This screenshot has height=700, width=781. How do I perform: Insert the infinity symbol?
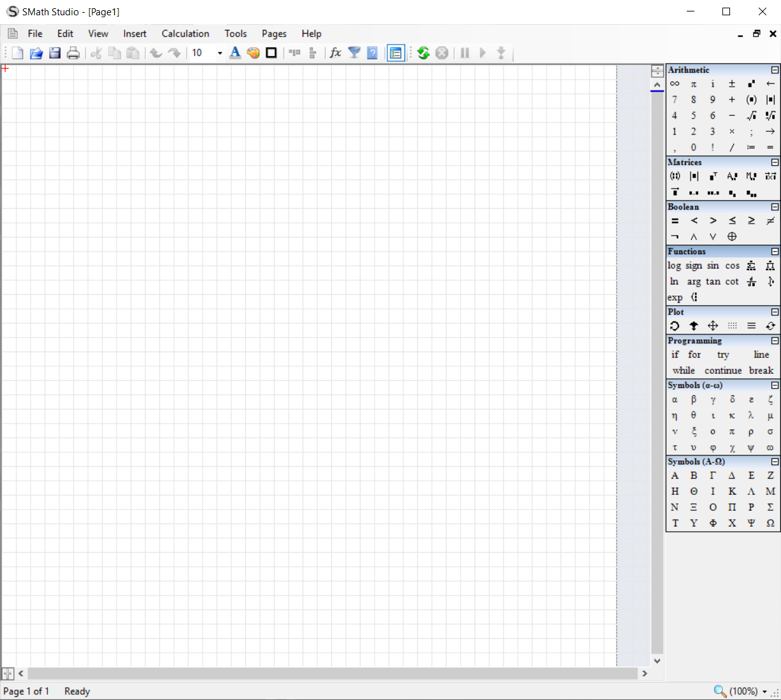pyautogui.click(x=675, y=83)
